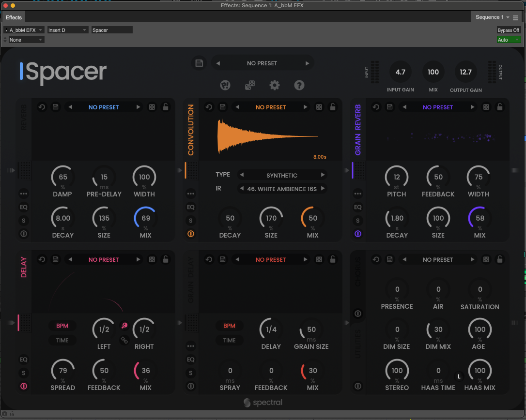The image size is (526, 420).
Task: Toggle the Delay module power button
Action: point(23,386)
